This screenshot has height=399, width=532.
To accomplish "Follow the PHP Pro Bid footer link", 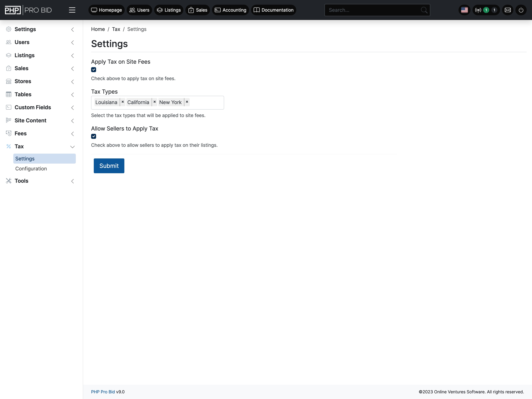I will pos(103,392).
